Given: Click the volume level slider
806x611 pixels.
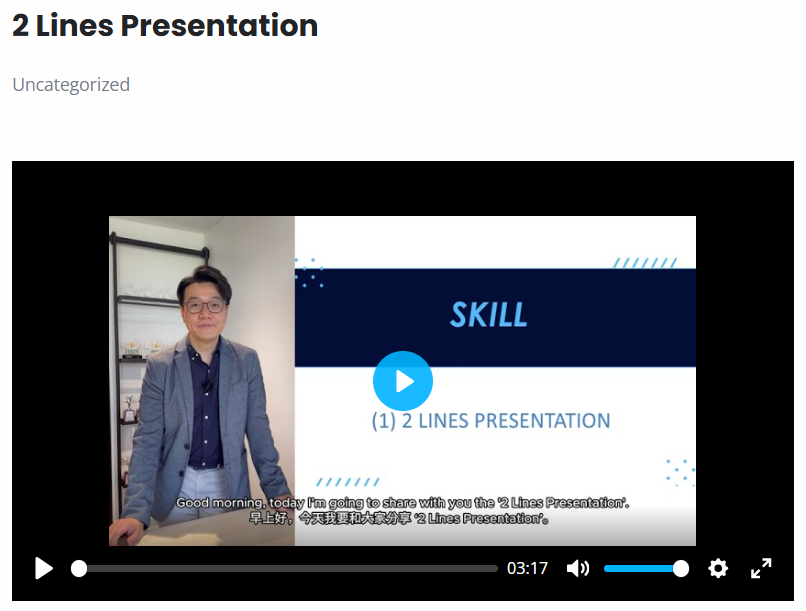Looking at the screenshot, I should [646, 569].
